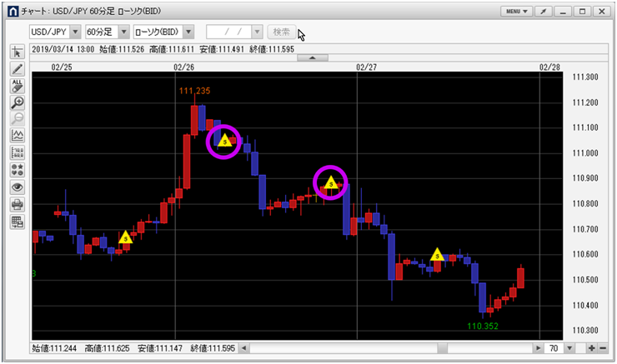
Task: Click the 02/26 date axis label
Action: tap(183, 67)
